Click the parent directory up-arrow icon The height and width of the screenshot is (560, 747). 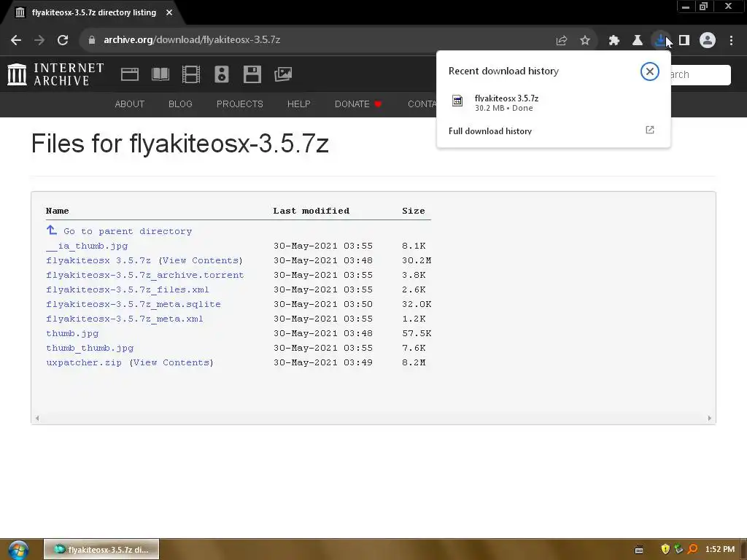[52, 230]
